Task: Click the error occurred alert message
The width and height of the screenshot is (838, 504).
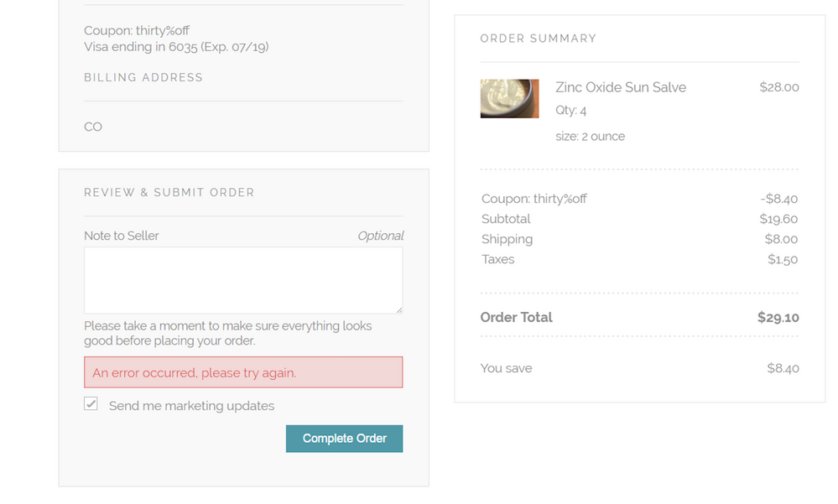Action: tap(242, 372)
